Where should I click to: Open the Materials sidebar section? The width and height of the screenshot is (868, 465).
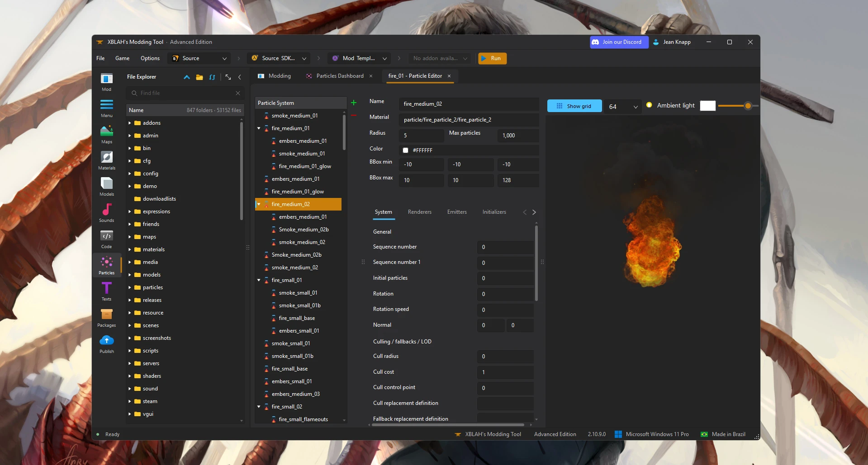[107, 161]
